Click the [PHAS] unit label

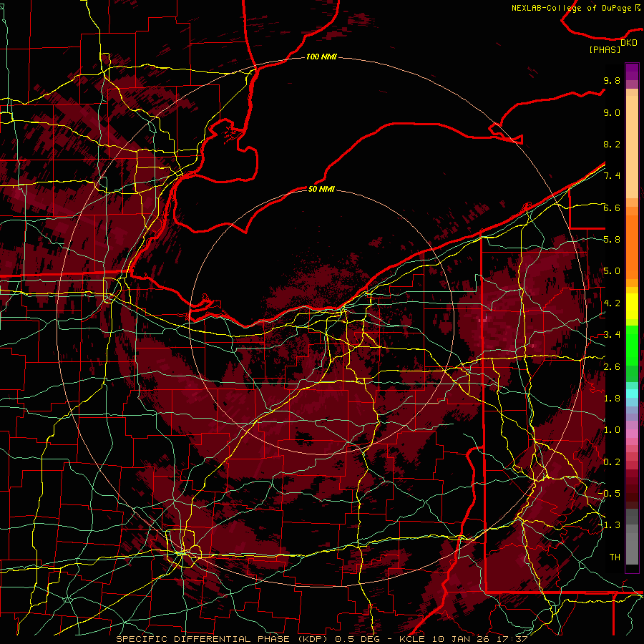pyautogui.click(x=605, y=49)
